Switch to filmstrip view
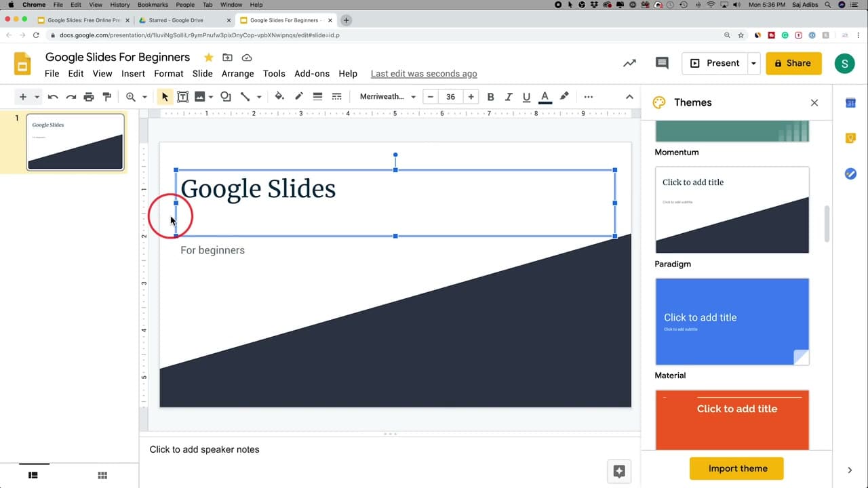Image resolution: width=868 pixels, height=488 pixels. click(x=33, y=476)
